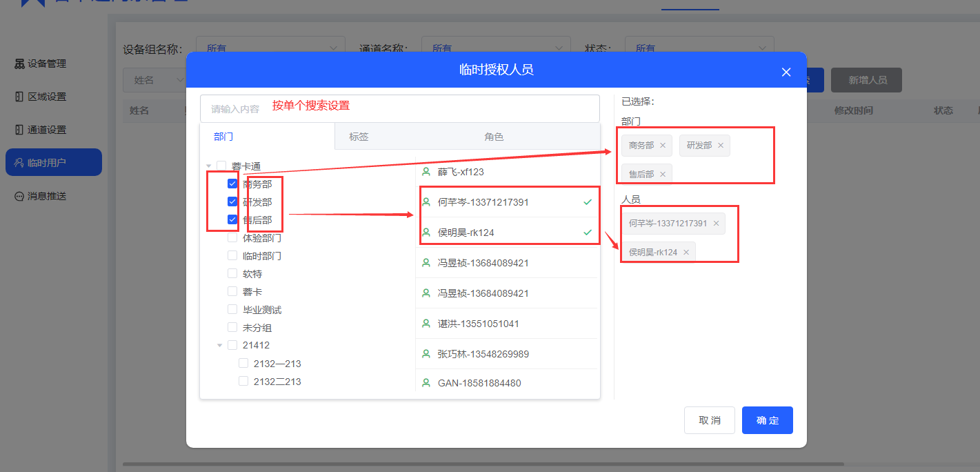Remove the 售后部 tag via its x icon
The image size is (980, 472).
[x=663, y=175]
